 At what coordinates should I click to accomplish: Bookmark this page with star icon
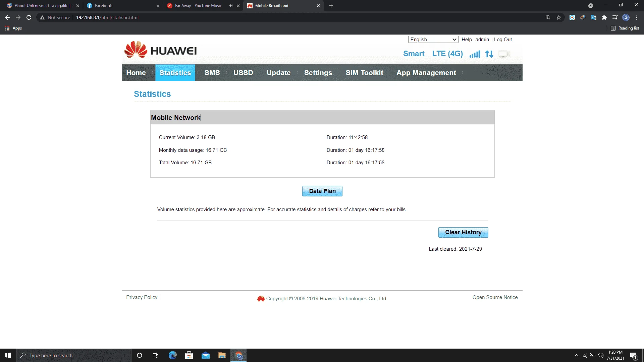559,17
